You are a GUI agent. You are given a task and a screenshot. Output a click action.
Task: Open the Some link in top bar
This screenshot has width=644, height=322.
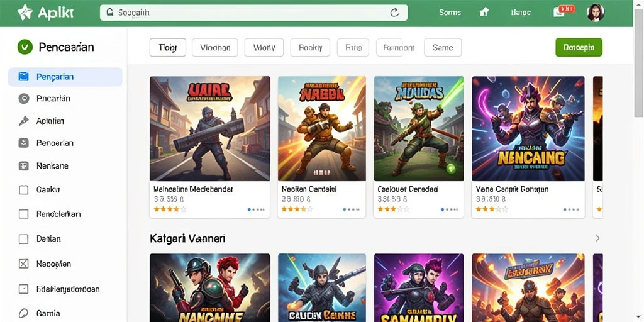coord(450,13)
